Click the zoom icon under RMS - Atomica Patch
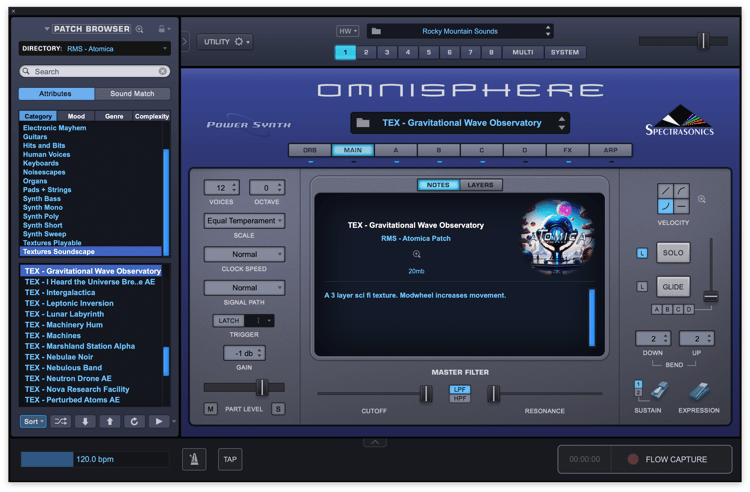750x492 pixels. tap(417, 254)
